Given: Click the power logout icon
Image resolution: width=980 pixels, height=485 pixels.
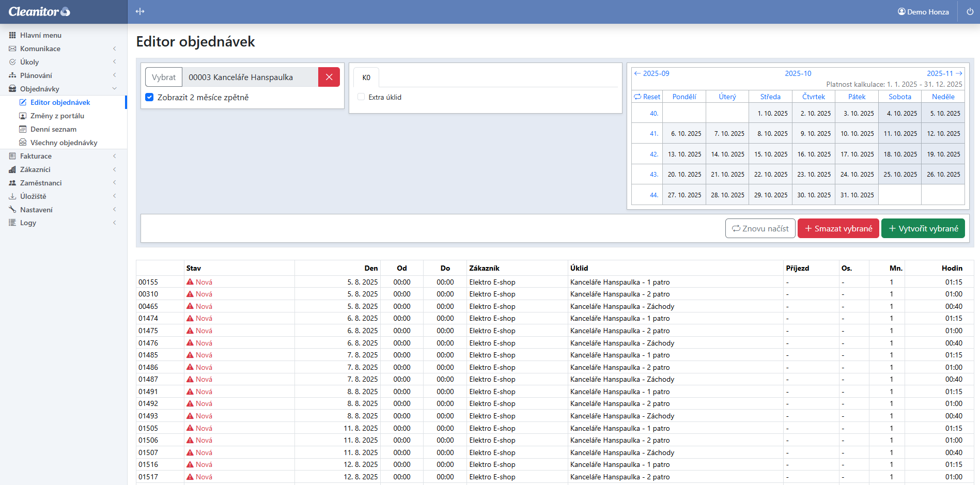Looking at the screenshot, I should coord(970,11).
